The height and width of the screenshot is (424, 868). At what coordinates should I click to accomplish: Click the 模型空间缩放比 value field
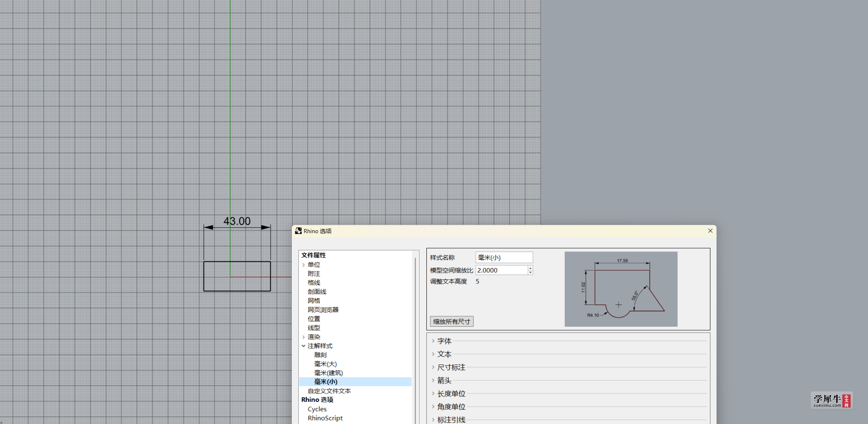pos(502,270)
